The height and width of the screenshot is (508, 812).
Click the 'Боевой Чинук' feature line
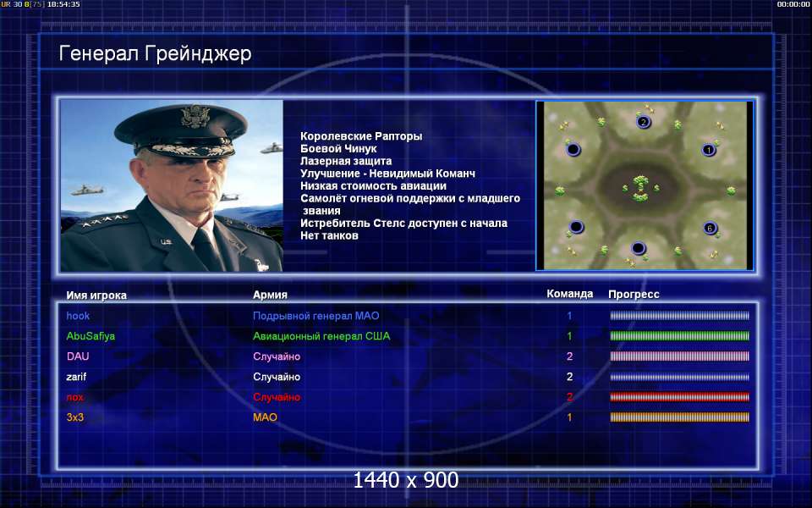pos(338,149)
